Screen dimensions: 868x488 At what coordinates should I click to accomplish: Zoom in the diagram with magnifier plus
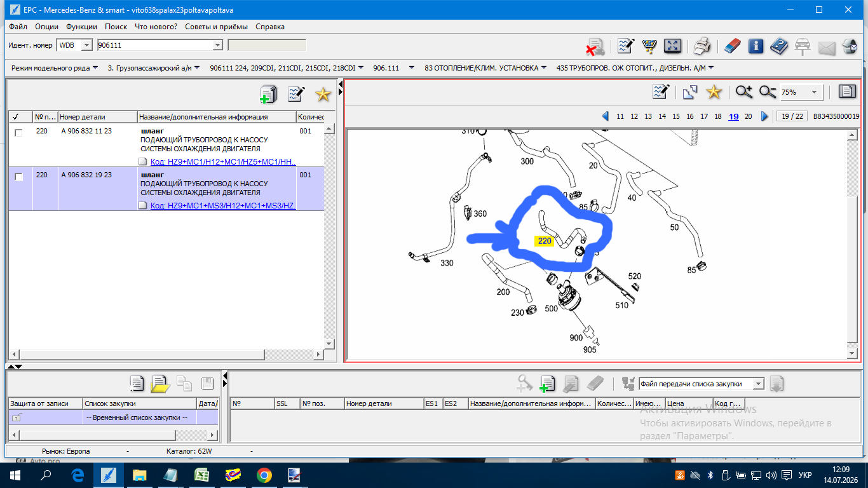click(744, 92)
